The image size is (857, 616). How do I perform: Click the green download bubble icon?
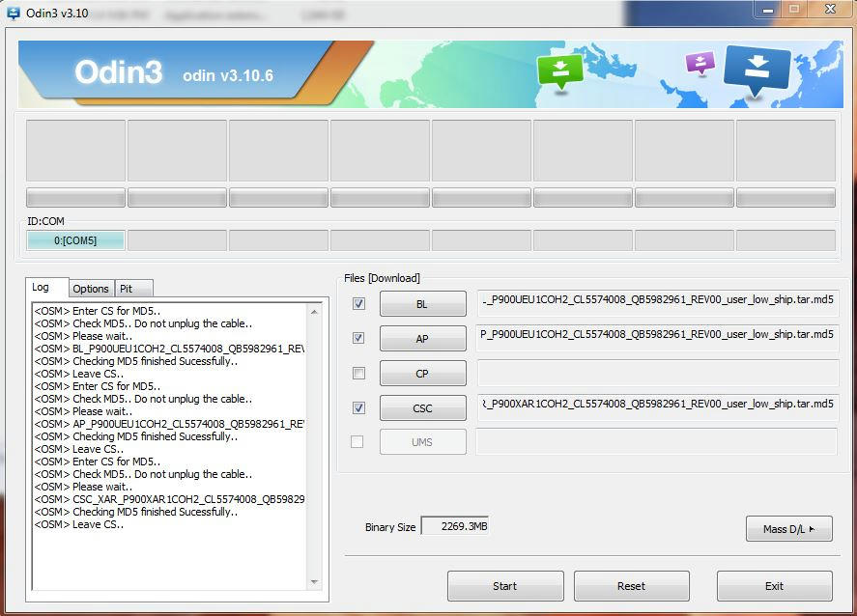coord(561,70)
